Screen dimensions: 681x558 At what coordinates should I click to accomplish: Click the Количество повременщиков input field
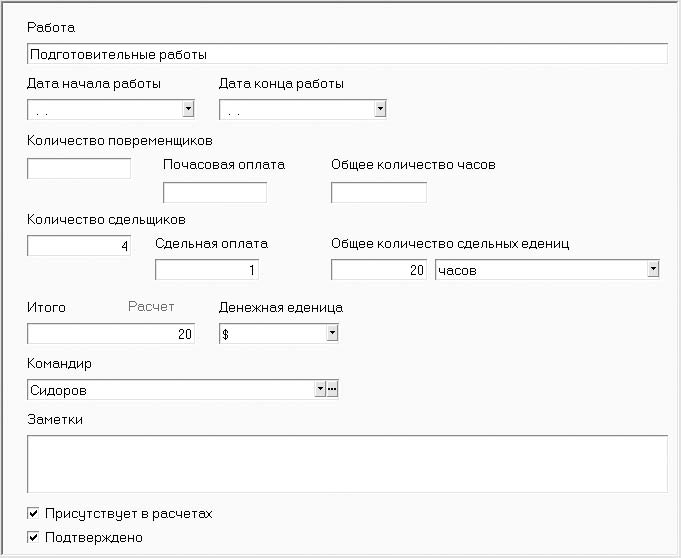click(79, 168)
